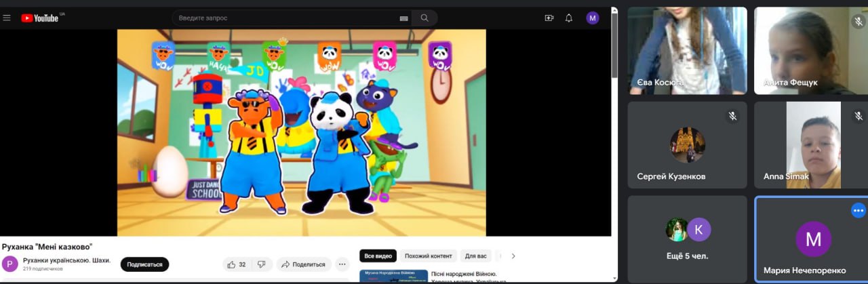Image resolution: width=868 pixels, height=284 pixels.
Task: Open the purple M account avatar menu
Action: pyautogui.click(x=592, y=18)
